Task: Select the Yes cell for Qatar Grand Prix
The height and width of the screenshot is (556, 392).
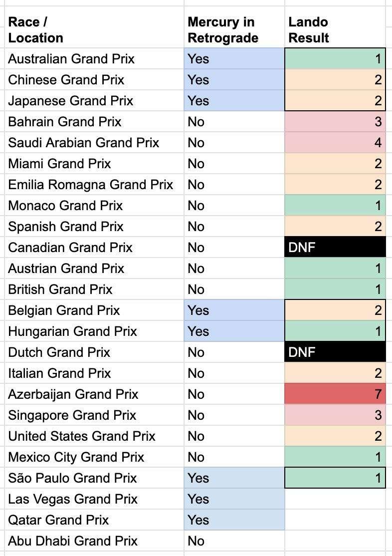Action: (234, 520)
